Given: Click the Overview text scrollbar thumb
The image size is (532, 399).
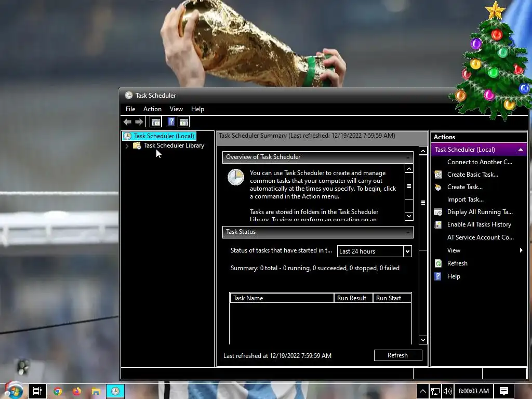Looking at the screenshot, I should click(409, 186).
